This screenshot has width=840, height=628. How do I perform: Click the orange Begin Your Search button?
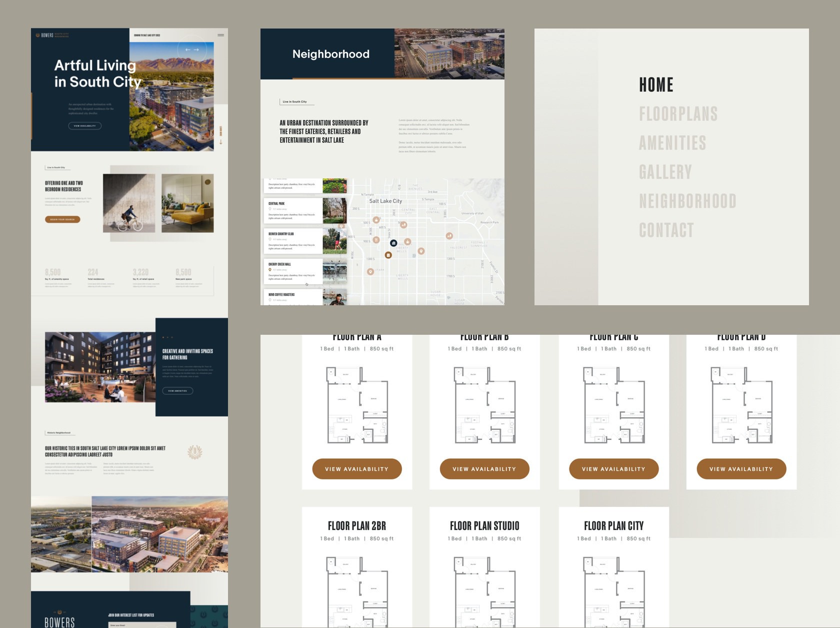pos(62,219)
